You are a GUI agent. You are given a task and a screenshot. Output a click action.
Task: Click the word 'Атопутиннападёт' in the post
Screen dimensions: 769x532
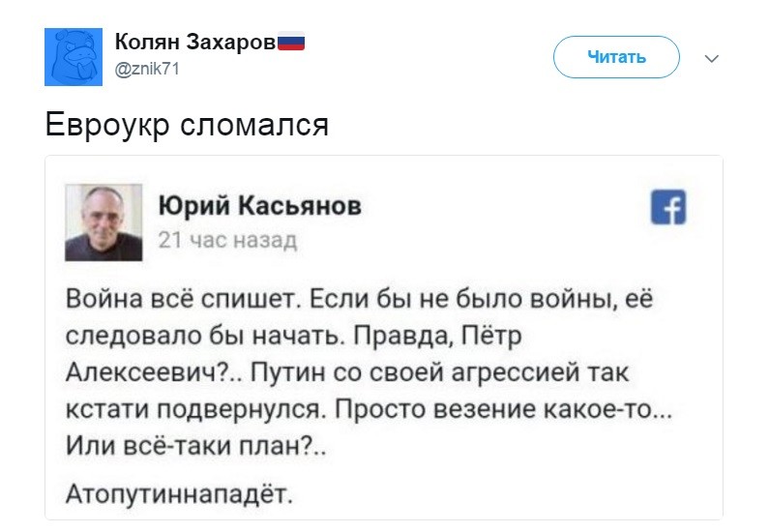click(179, 494)
